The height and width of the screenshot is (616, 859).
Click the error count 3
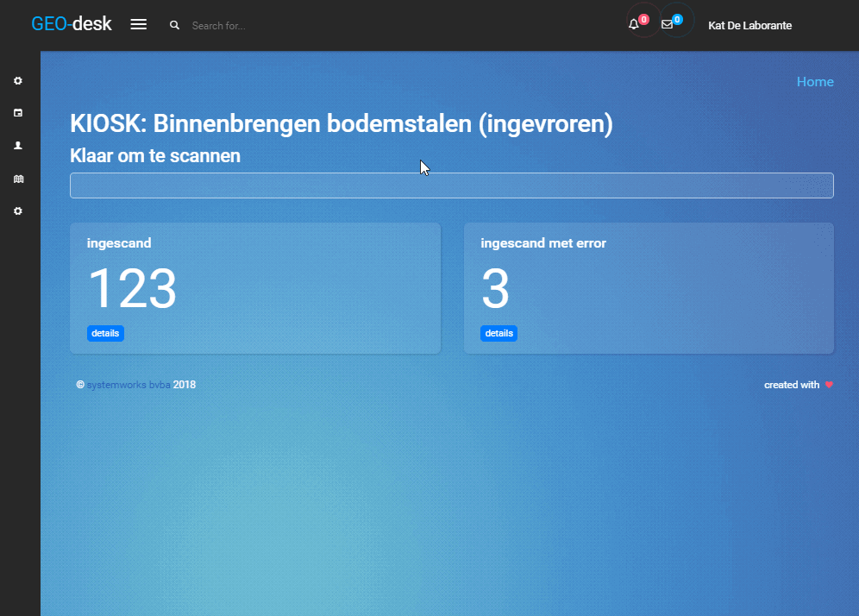[495, 288]
